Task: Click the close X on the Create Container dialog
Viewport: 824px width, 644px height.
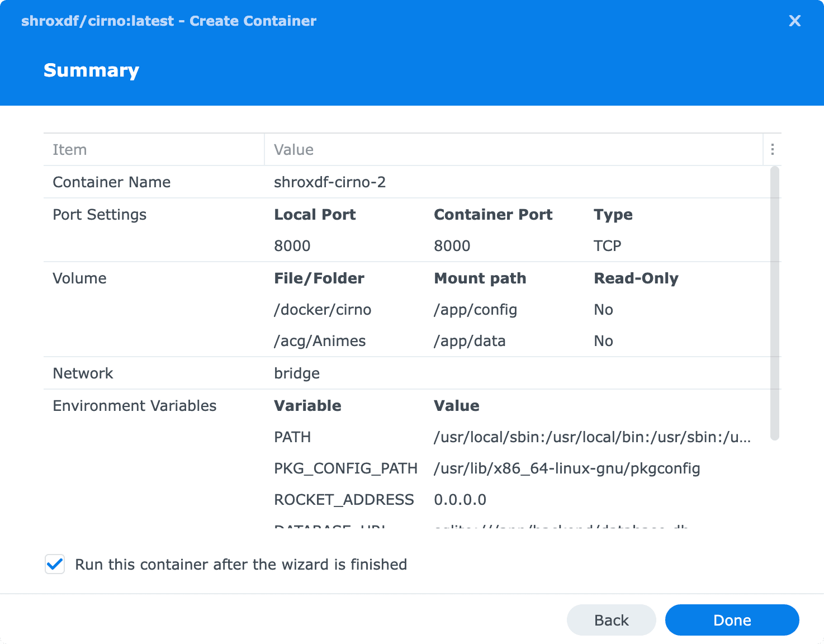Action: (x=794, y=21)
